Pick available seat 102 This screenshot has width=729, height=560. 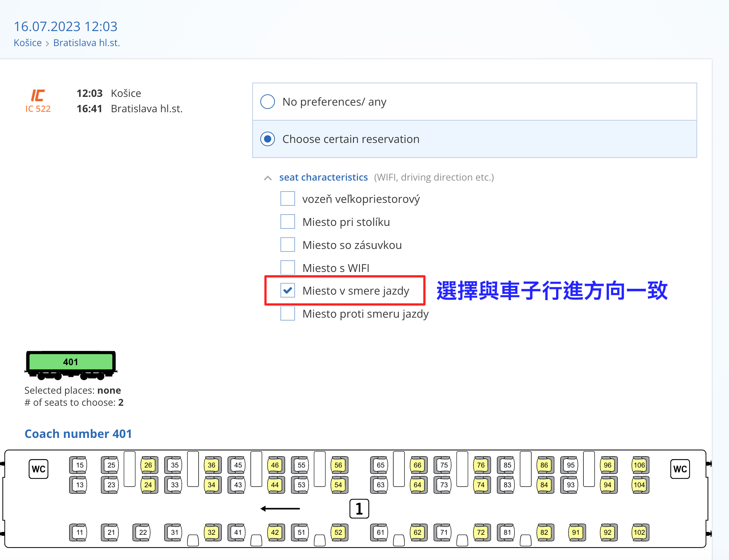coord(640,532)
